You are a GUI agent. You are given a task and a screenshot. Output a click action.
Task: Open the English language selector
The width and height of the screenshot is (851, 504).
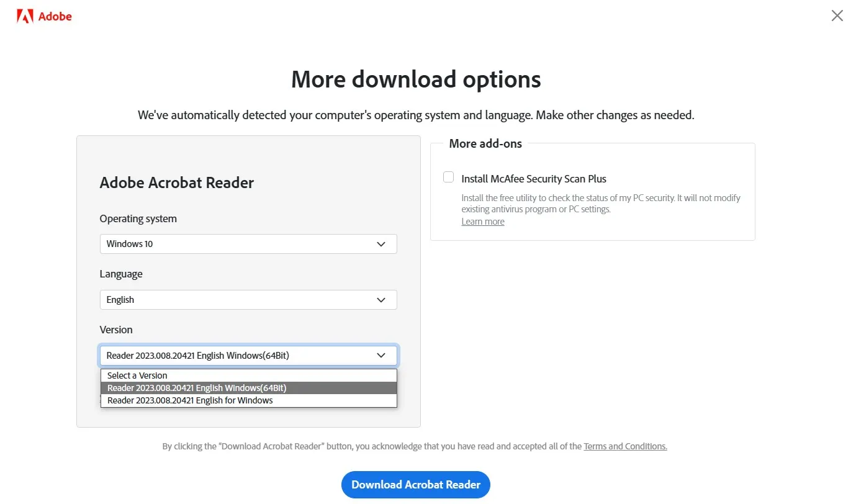tap(248, 300)
